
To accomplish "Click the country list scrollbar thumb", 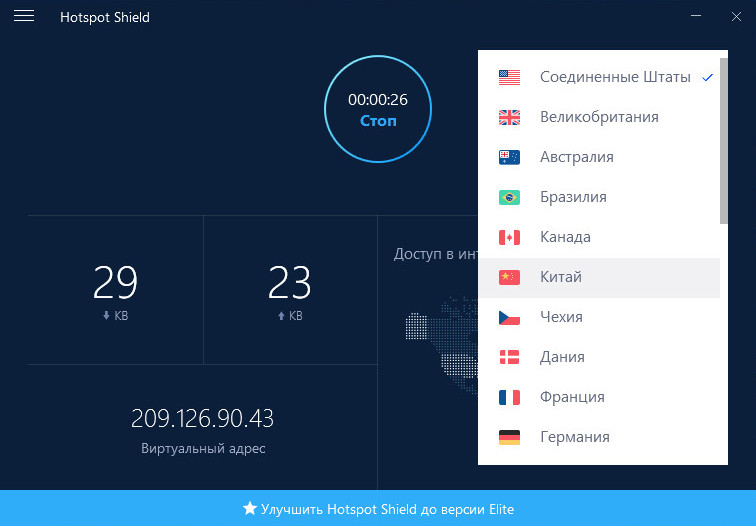I will click(723, 140).
